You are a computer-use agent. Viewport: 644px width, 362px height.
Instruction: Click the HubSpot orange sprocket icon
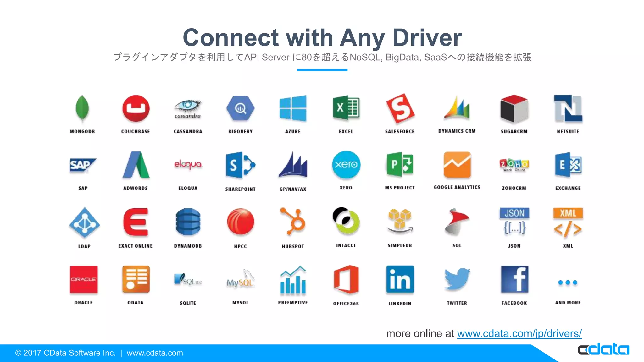[293, 222]
